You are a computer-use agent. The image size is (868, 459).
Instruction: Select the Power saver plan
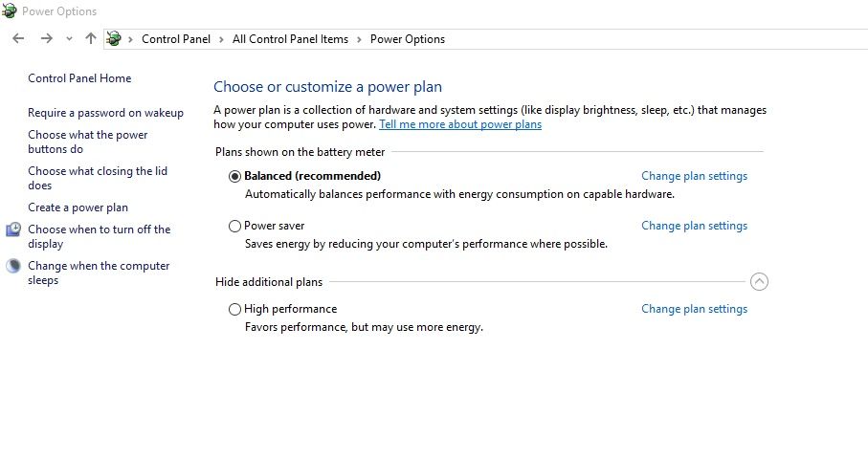click(235, 227)
